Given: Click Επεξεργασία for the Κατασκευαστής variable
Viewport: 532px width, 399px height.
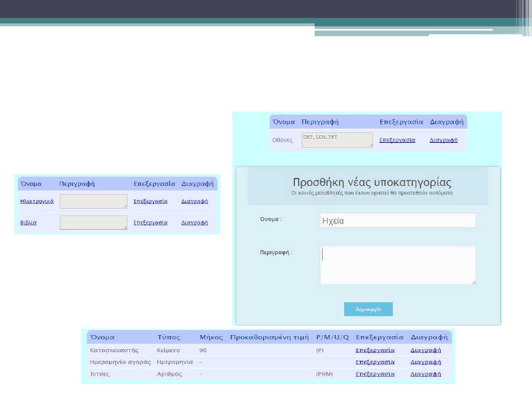Looking at the screenshot, I should (x=375, y=350).
